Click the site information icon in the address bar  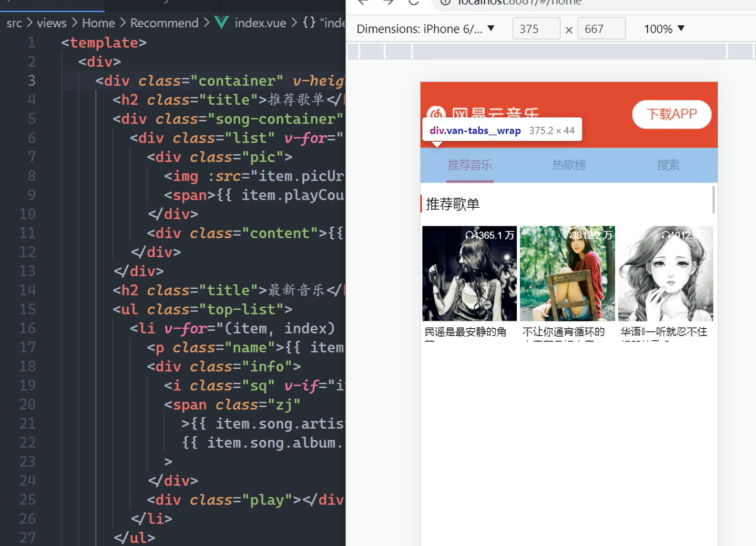pos(444,3)
